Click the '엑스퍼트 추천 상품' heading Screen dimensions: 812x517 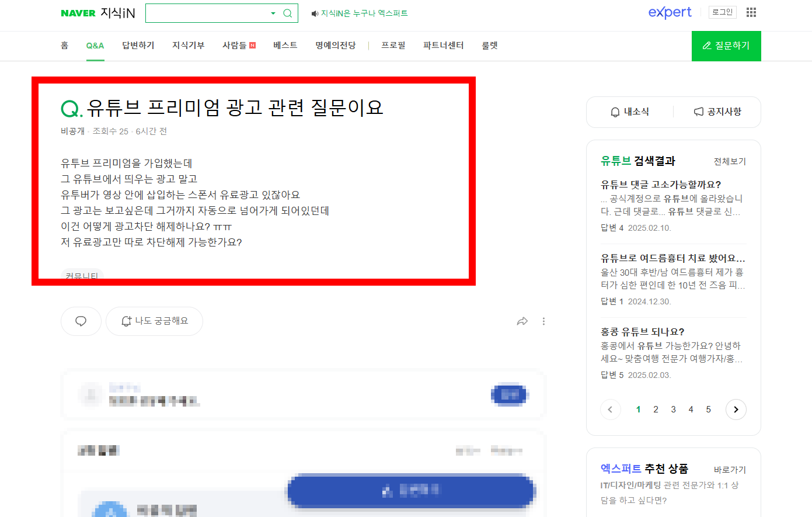[x=644, y=469]
